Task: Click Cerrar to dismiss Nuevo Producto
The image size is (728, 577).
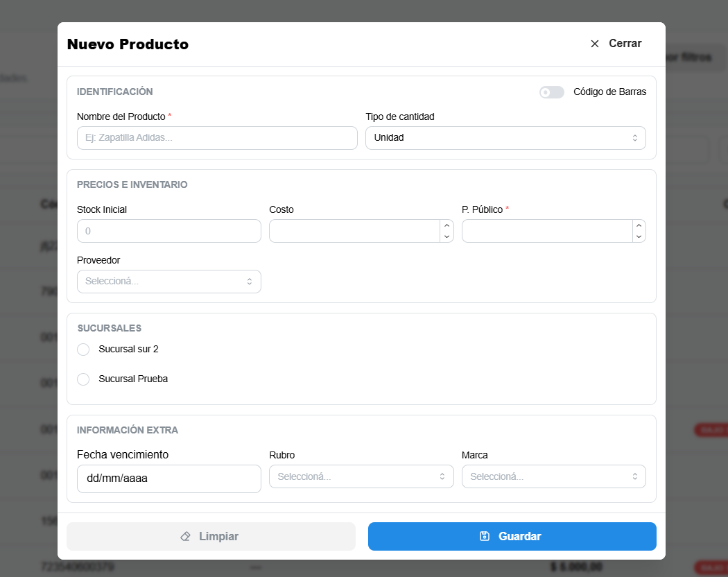Action: [625, 43]
